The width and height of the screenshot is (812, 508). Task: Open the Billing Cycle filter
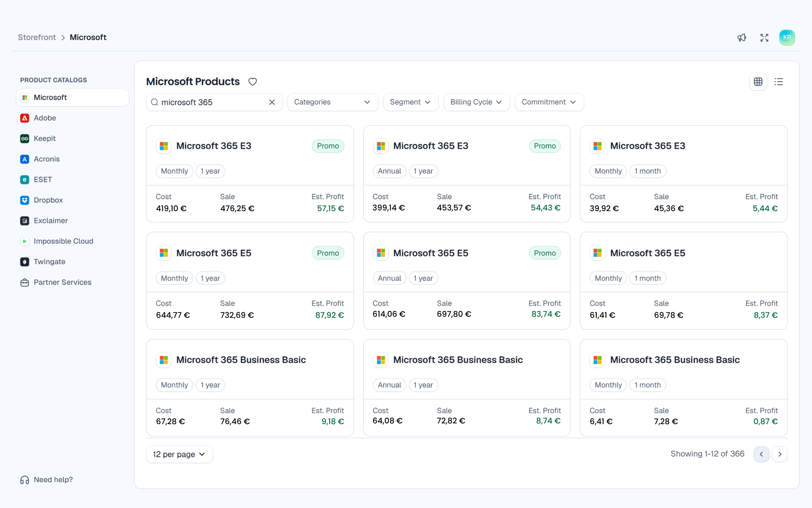coord(477,102)
